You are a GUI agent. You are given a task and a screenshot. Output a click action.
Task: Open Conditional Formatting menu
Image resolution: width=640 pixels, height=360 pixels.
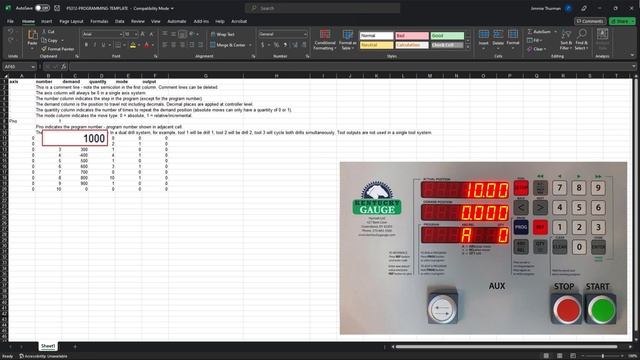[325, 40]
